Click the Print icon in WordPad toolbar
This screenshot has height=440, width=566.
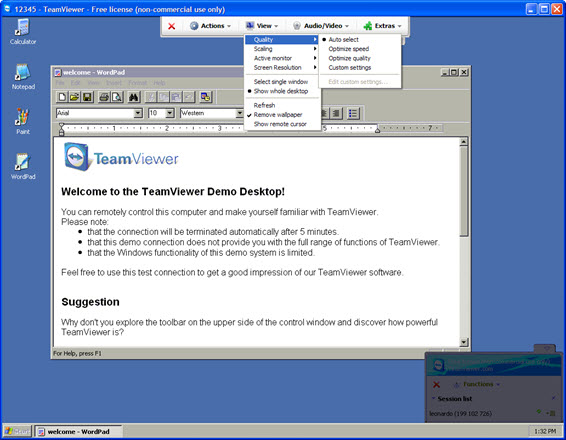click(x=104, y=97)
